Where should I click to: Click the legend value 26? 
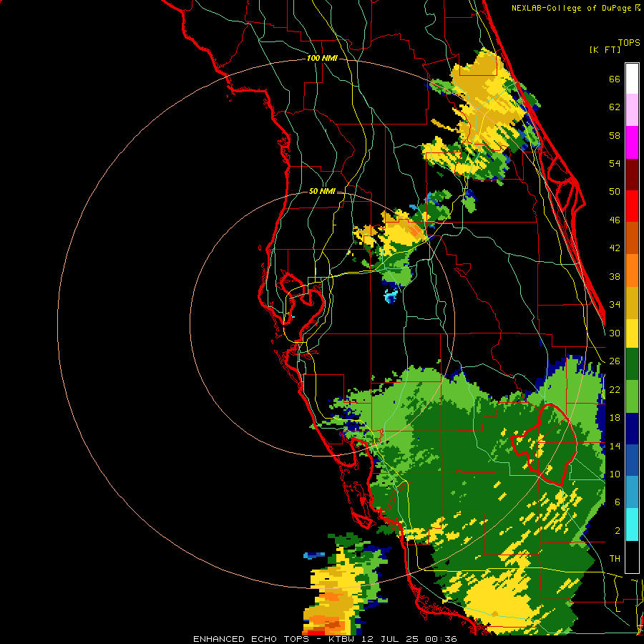pos(615,361)
